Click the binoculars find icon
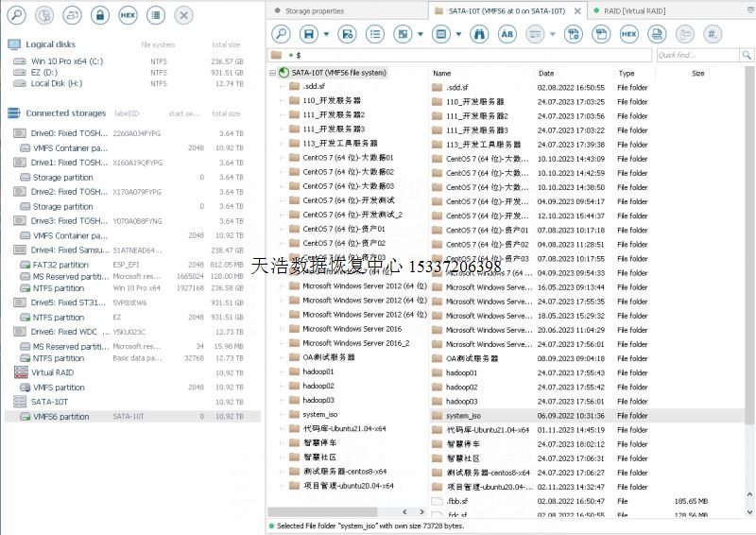 pos(479,34)
